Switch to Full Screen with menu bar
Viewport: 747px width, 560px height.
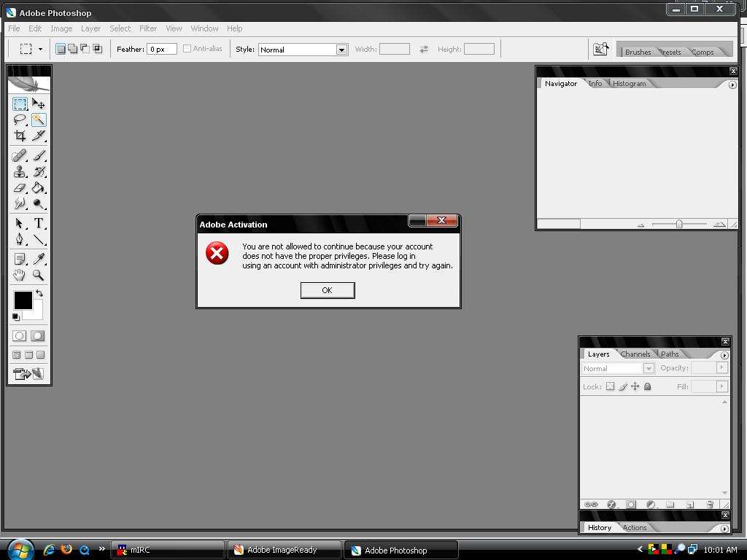click(x=28, y=355)
